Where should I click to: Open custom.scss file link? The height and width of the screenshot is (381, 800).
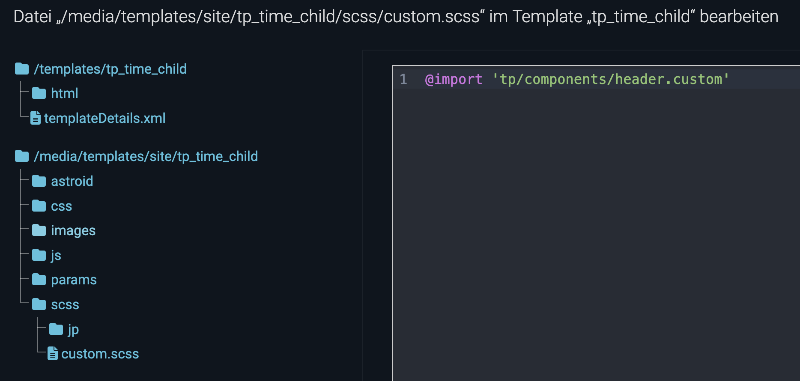click(x=100, y=354)
